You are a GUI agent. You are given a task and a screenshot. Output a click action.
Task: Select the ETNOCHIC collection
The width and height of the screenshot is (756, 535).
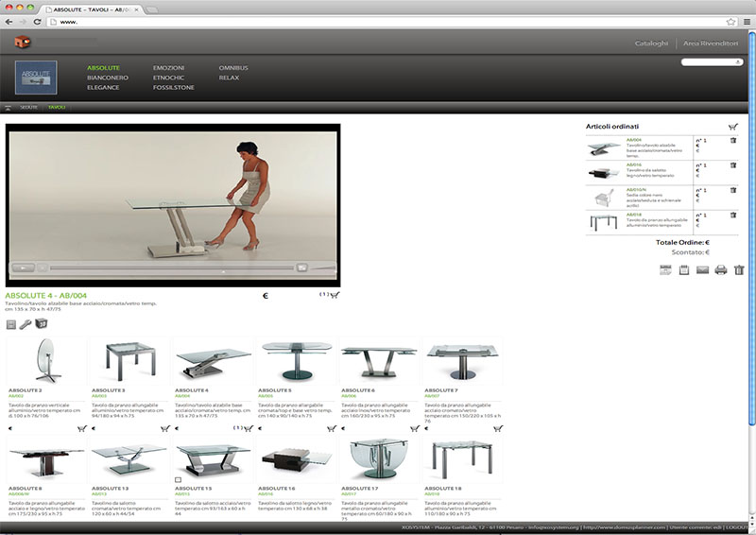(169, 78)
